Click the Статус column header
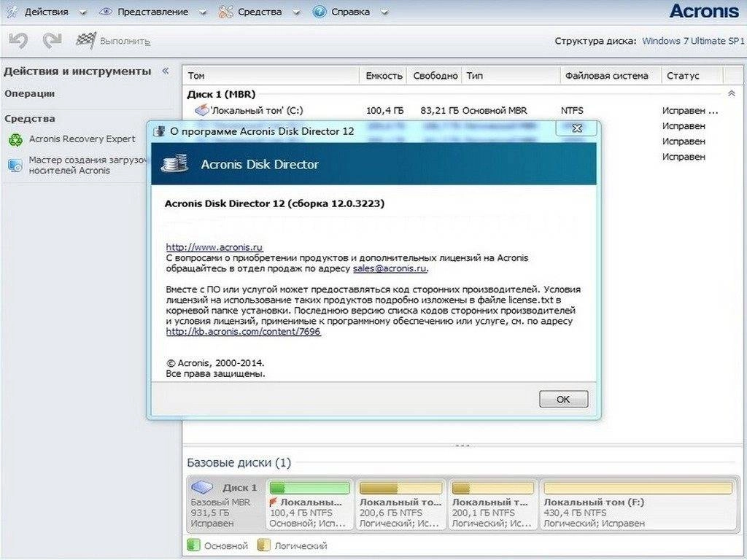The image size is (747, 560). click(693, 76)
